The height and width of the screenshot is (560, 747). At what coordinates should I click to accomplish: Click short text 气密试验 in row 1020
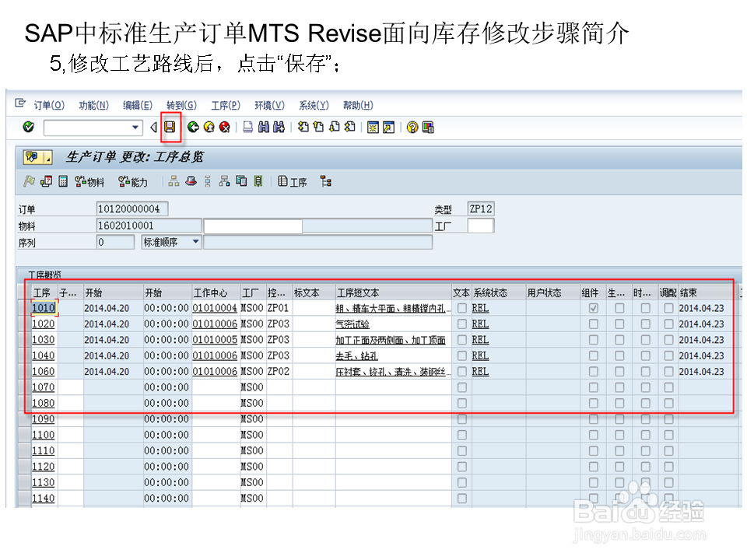(x=352, y=324)
